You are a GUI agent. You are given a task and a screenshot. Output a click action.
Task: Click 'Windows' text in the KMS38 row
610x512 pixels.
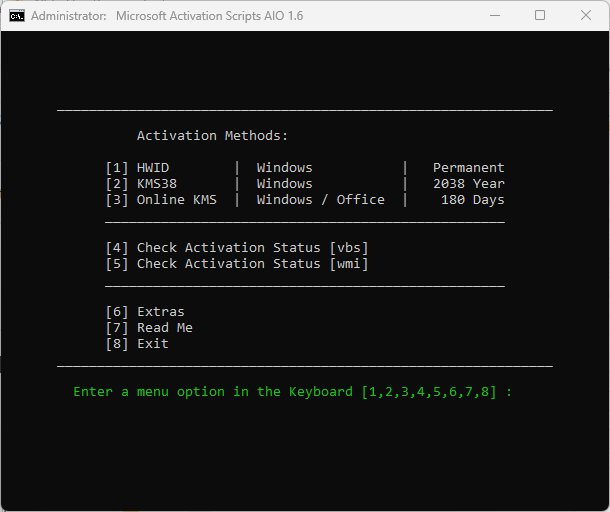[x=284, y=184]
